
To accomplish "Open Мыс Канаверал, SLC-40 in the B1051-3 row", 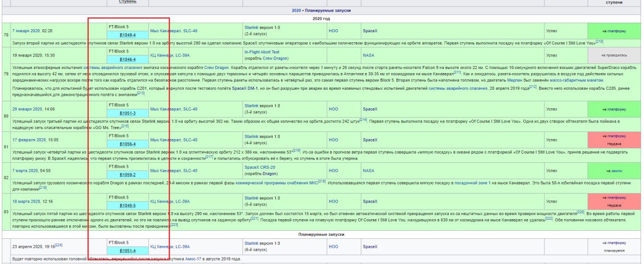I will click(174, 109).
